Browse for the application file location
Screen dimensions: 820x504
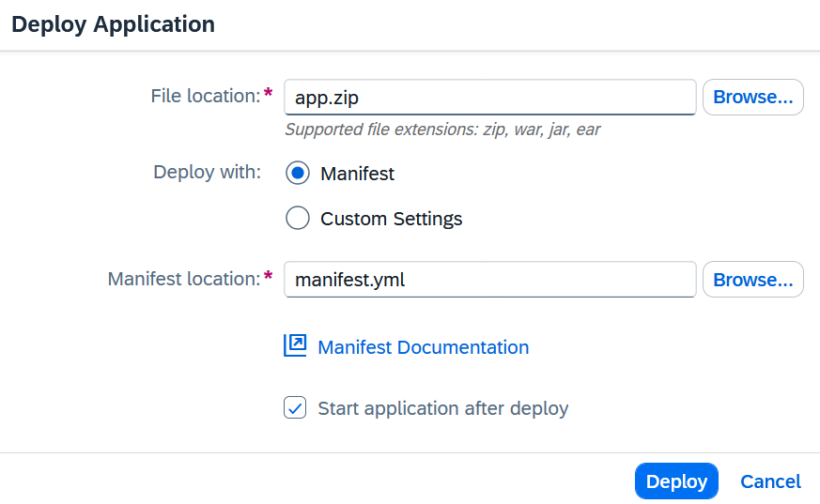point(753,98)
